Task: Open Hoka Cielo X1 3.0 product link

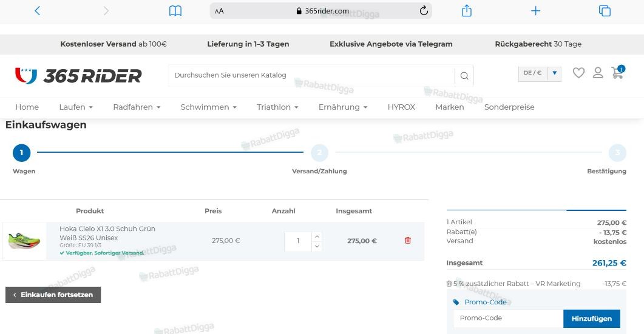Action: click(107, 233)
